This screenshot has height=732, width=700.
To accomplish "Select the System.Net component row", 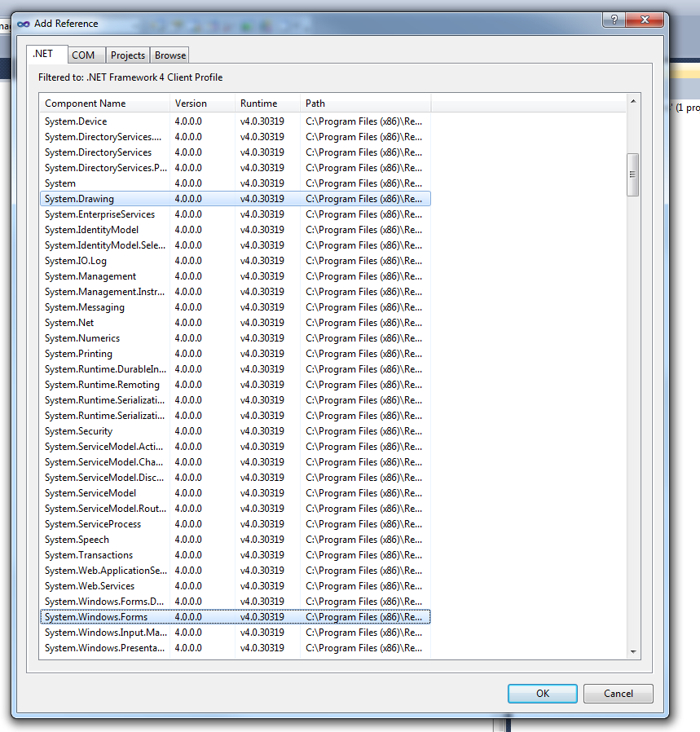I will pos(69,323).
